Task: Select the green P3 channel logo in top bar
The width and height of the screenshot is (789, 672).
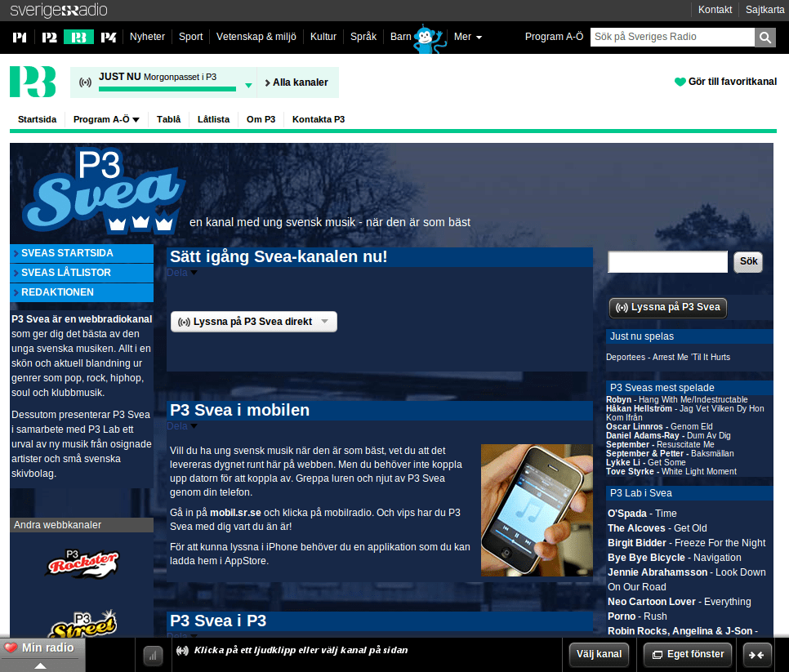Action: pyautogui.click(x=78, y=38)
